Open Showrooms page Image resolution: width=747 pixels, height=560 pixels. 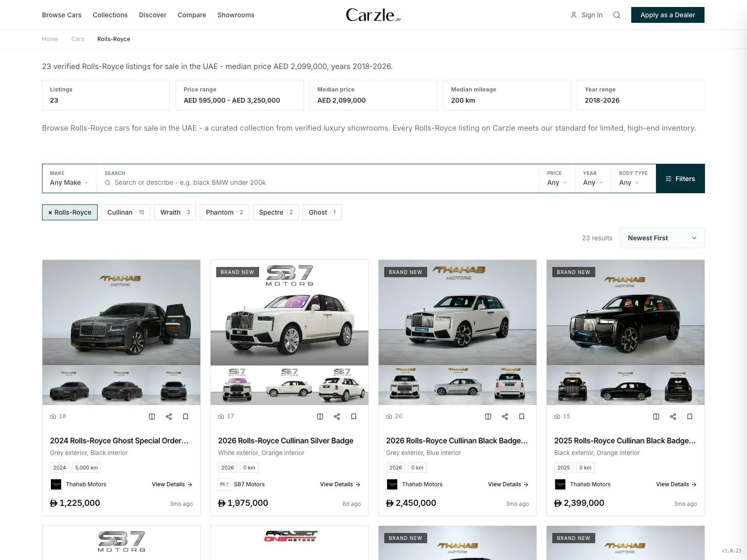[x=236, y=15]
